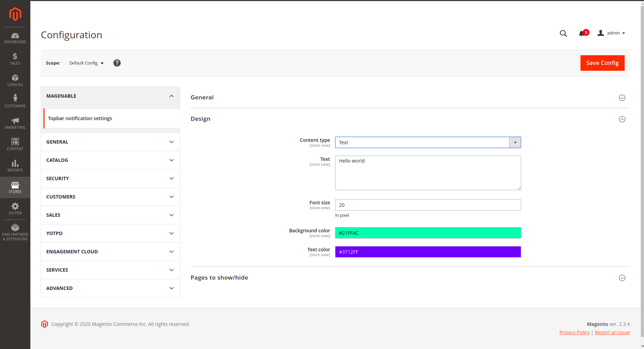This screenshot has height=349, width=644.
Task: Open the Report an Issue link
Action: [x=612, y=332]
